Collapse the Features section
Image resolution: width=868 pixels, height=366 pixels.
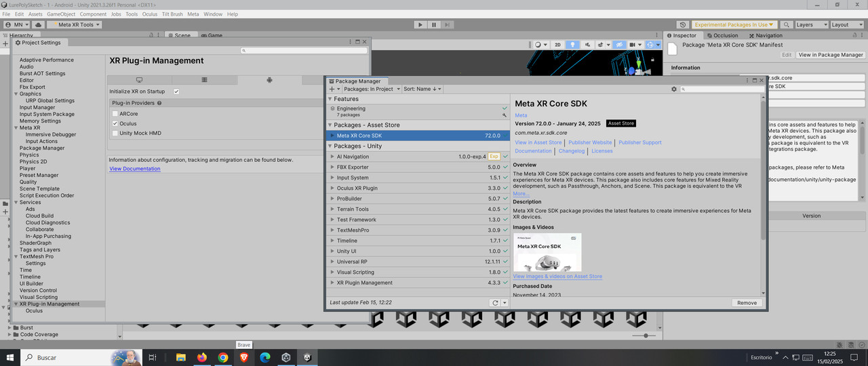(330, 99)
